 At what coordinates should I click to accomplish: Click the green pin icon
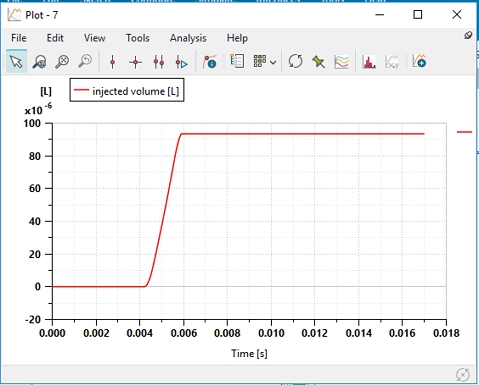tap(318, 62)
